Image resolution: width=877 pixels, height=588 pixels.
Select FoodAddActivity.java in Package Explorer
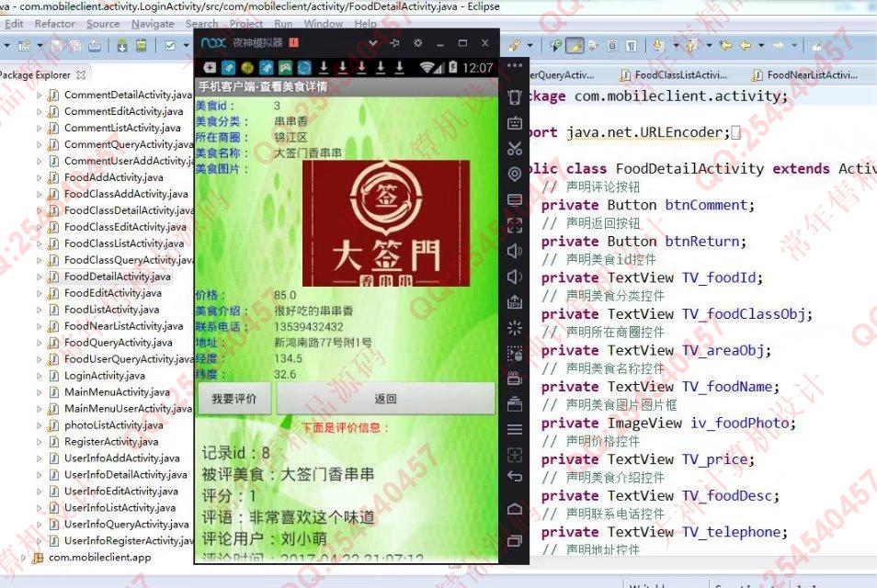tap(114, 177)
